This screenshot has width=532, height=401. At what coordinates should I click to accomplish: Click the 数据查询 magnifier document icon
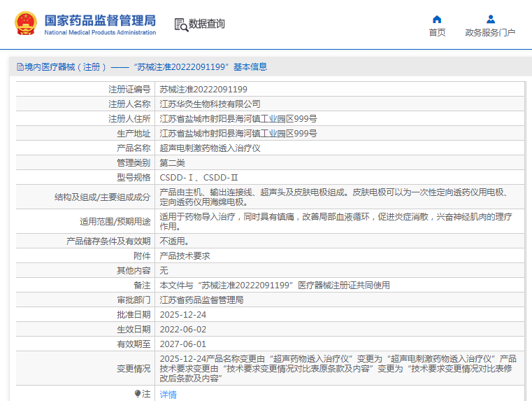click(x=181, y=24)
